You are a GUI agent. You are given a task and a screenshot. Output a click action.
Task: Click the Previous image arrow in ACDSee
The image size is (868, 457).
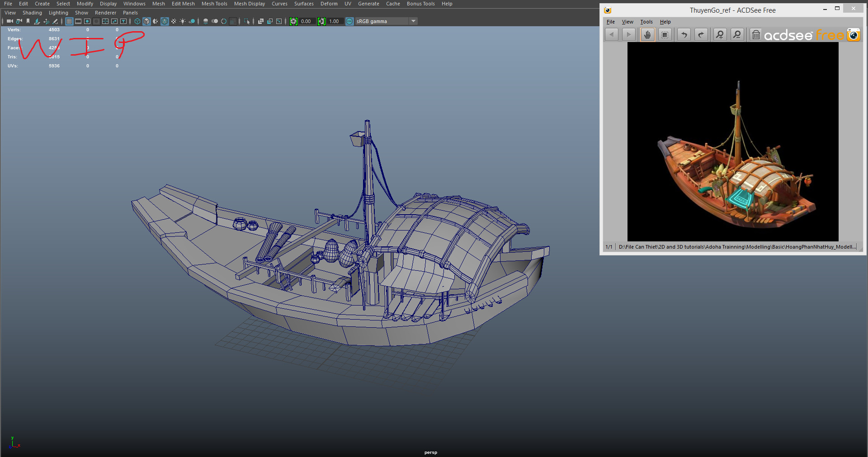tap(612, 34)
